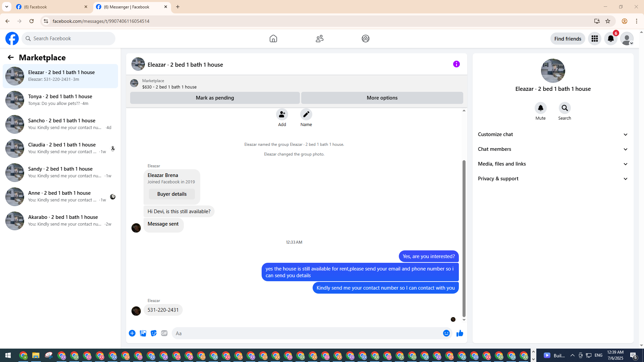This screenshot has height=362, width=644.
Task: Click the Buyer details button
Action: click(172, 194)
